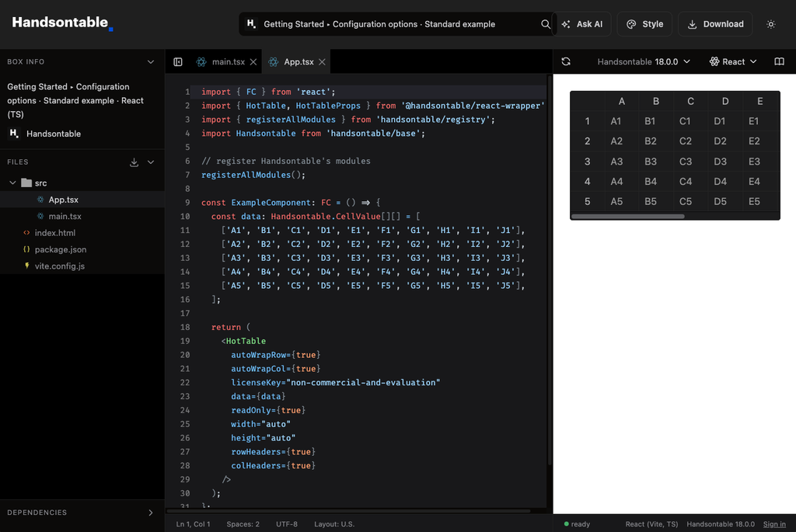Screen dimensions: 796x532
Task: Open Handsontable 18.0.0 version dropdown
Action: pyautogui.click(x=643, y=62)
